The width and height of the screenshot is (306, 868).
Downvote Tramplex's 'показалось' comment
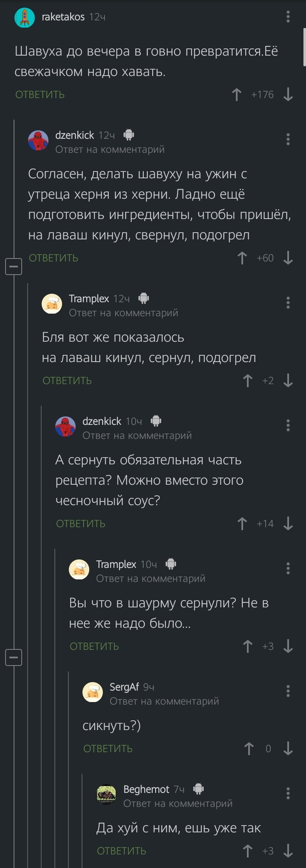click(x=289, y=380)
